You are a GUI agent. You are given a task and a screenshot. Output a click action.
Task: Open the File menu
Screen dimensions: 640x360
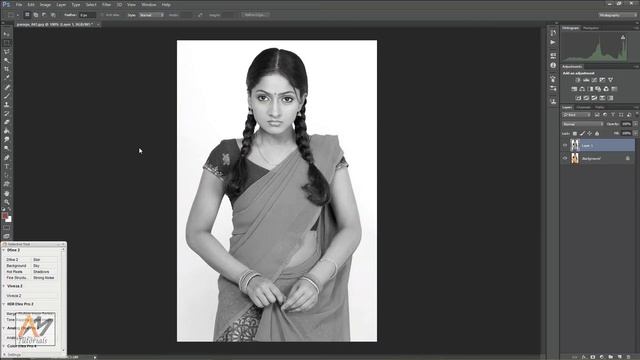click(x=19, y=4)
